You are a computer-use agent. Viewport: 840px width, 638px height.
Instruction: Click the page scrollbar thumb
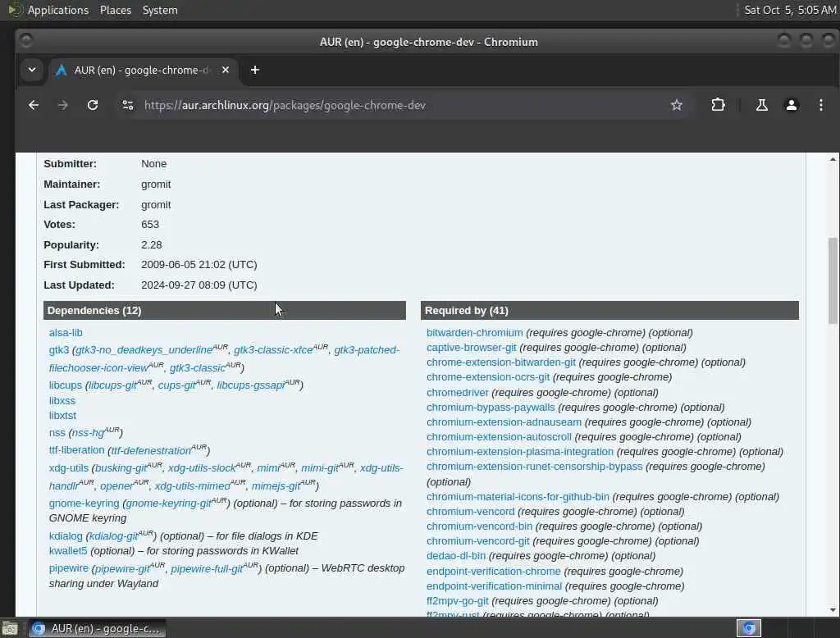pos(833,280)
